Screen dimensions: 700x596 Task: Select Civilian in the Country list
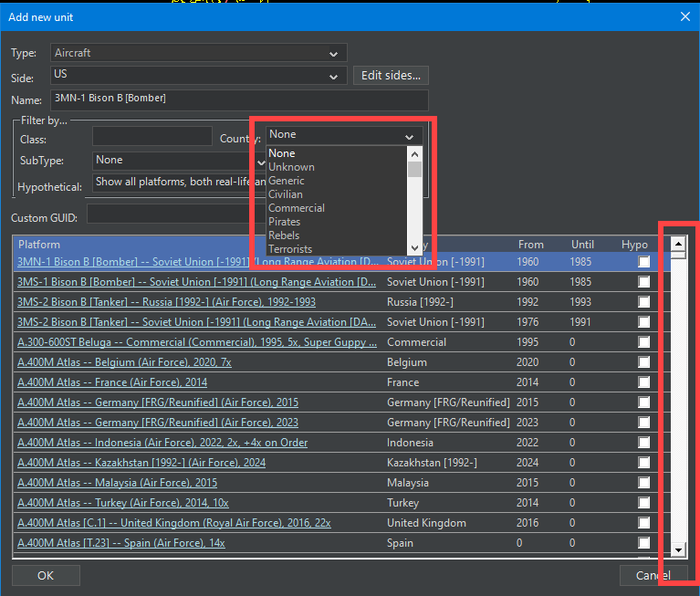337,194
